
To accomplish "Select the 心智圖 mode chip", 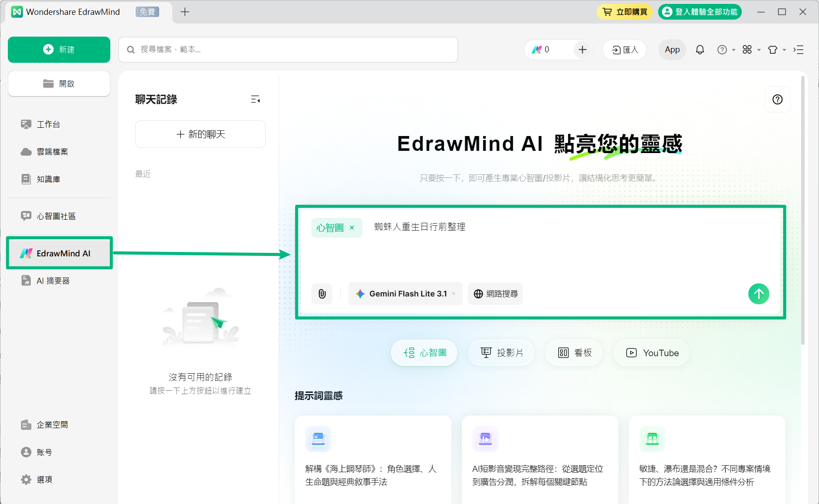I will pyautogui.click(x=424, y=353).
